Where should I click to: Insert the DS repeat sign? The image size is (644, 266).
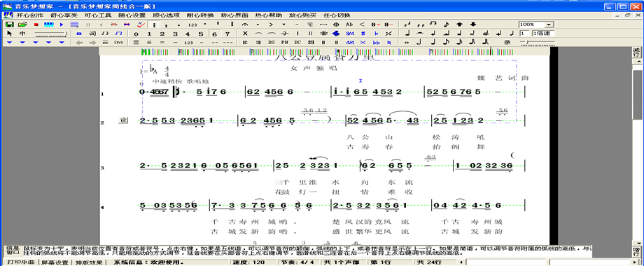coord(271,42)
